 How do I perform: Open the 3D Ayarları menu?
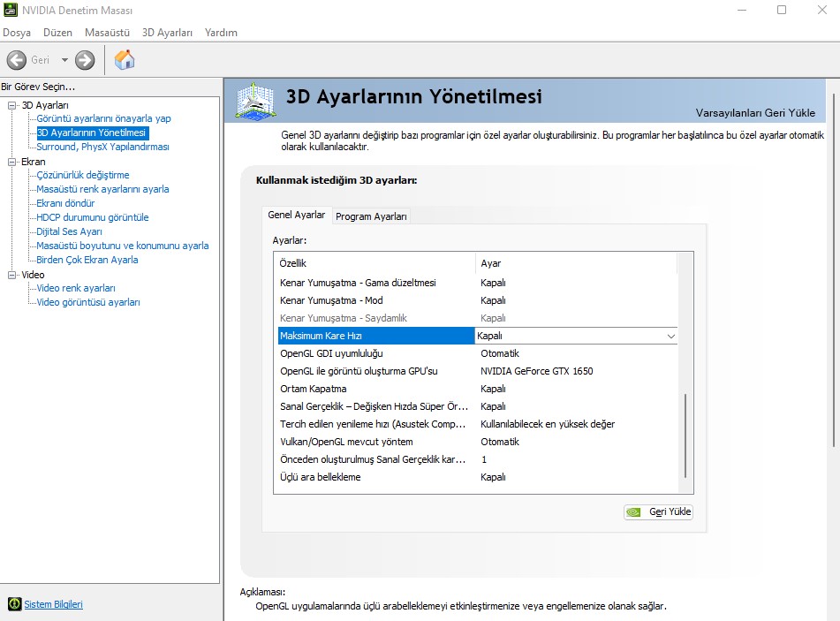(167, 33)
